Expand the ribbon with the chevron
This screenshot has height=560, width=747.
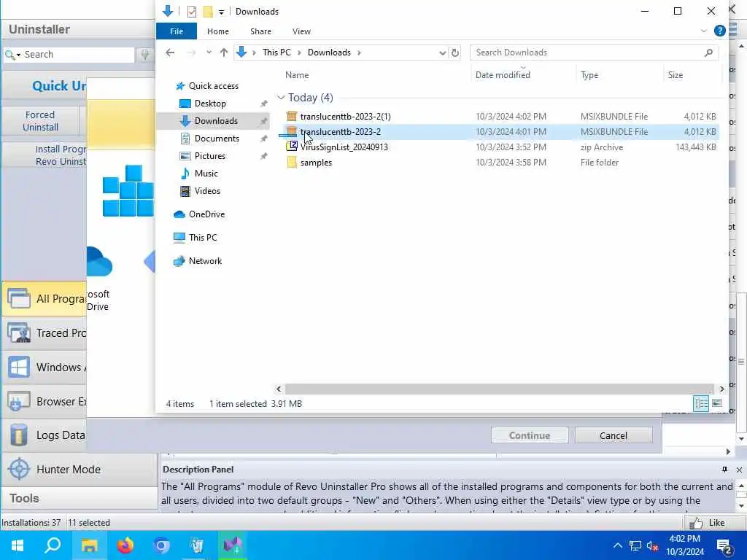[x=704, y=31]
